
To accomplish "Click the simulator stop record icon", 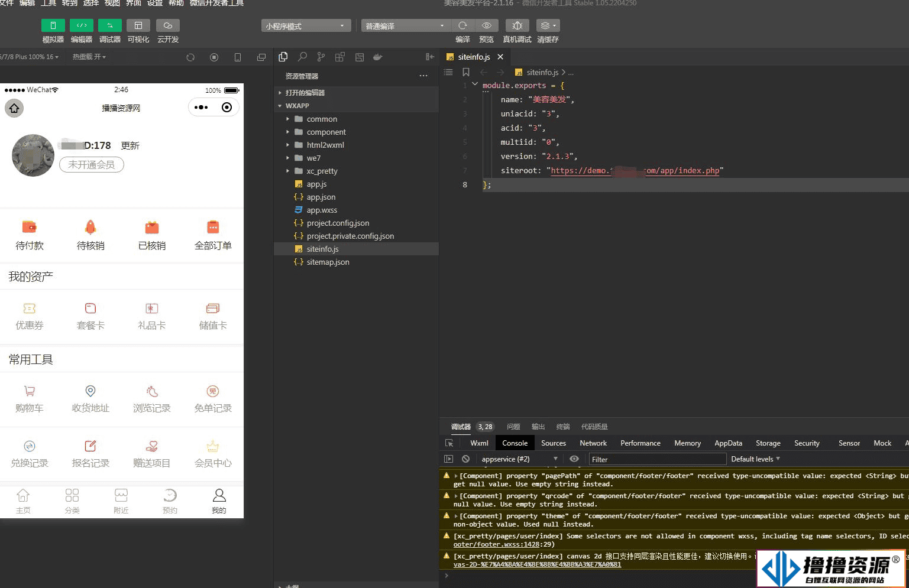I will pos(214,57).
